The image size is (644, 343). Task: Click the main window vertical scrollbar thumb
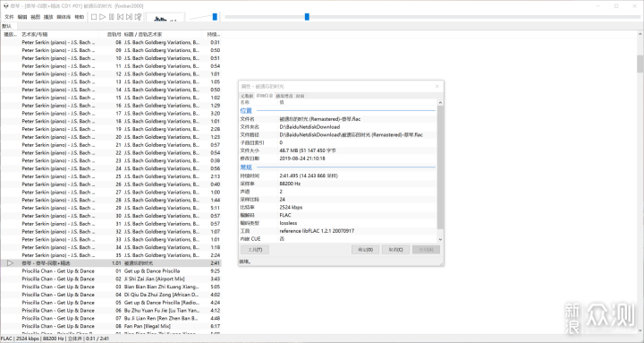point(640,64)
